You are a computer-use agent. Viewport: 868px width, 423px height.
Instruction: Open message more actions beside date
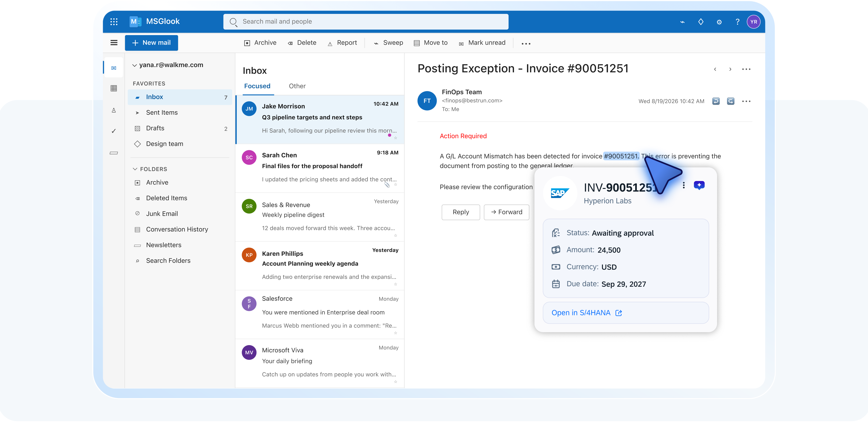(746, 101)
